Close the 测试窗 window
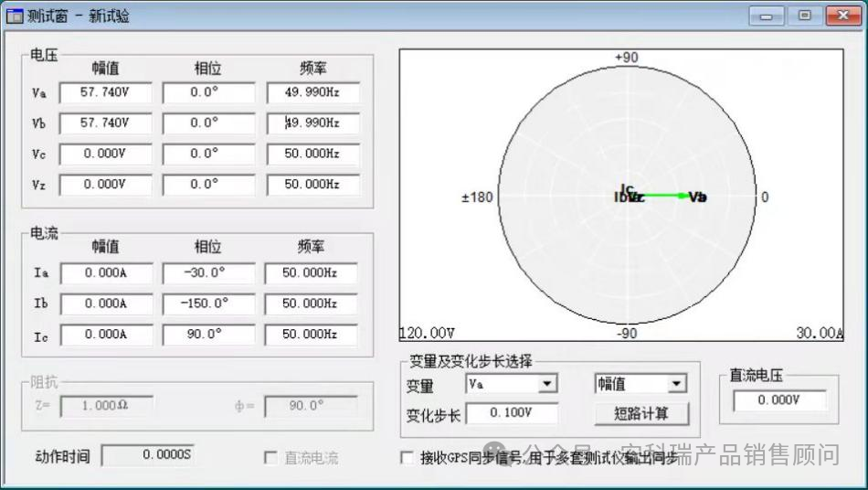The image size is (868, 490). [x=843, y=16]
